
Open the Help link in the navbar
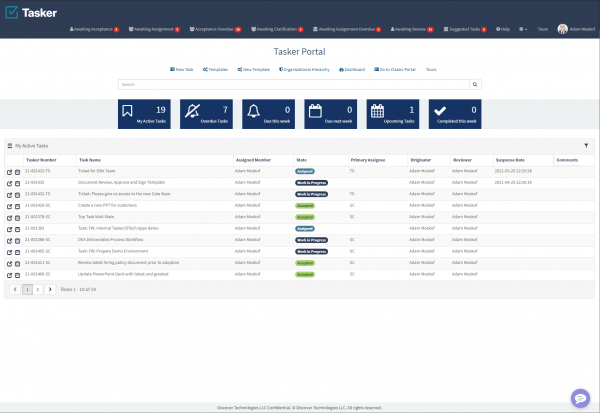pyautogui.click(x=503, y=29)
